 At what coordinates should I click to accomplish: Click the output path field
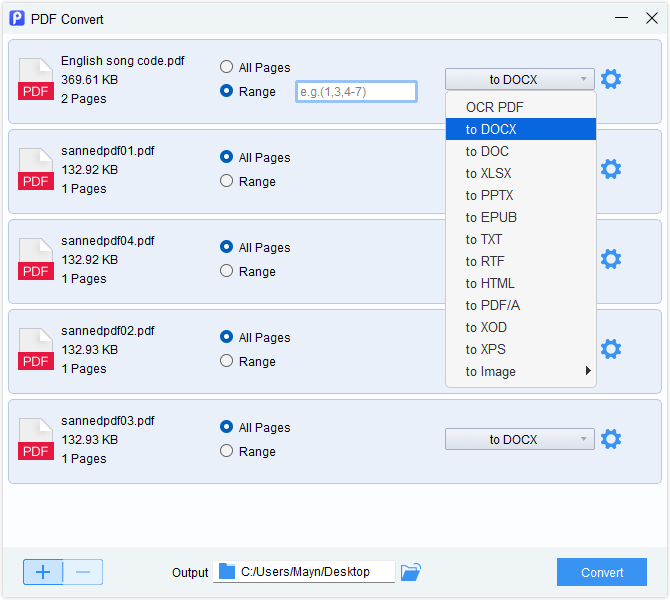click(x=304, y=572)
